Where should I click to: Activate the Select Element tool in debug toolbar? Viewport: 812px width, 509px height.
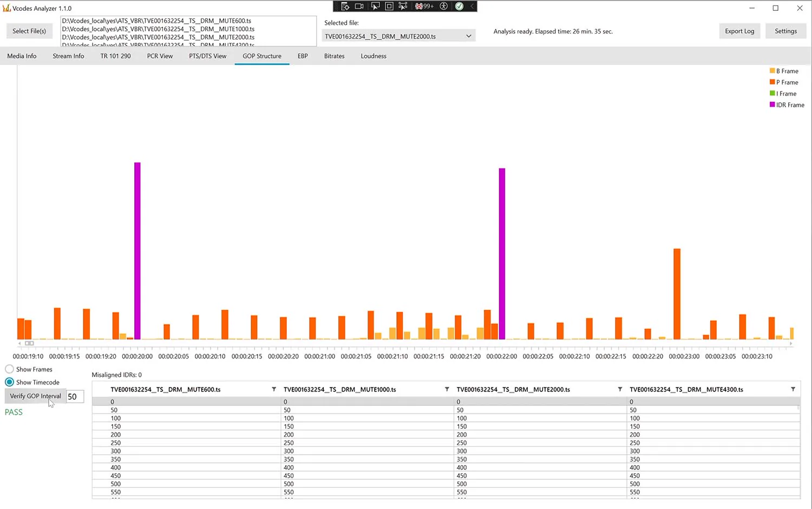click(375, 6)
